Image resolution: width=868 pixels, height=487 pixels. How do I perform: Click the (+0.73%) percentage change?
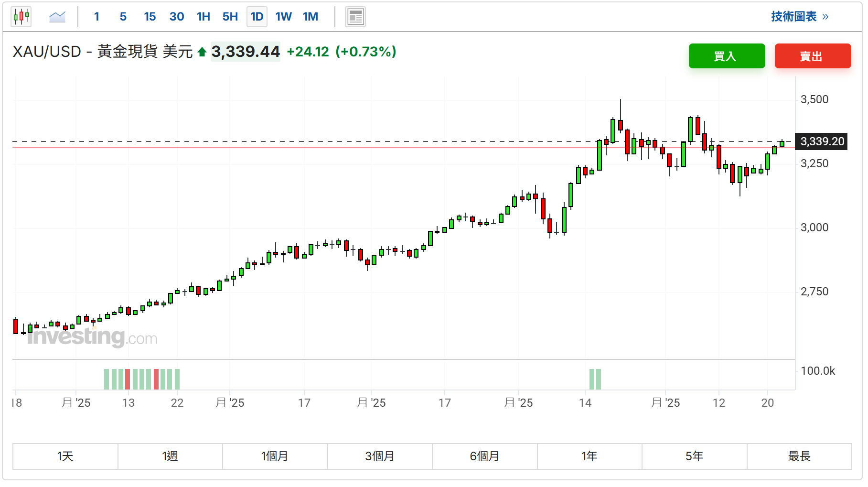366,52
